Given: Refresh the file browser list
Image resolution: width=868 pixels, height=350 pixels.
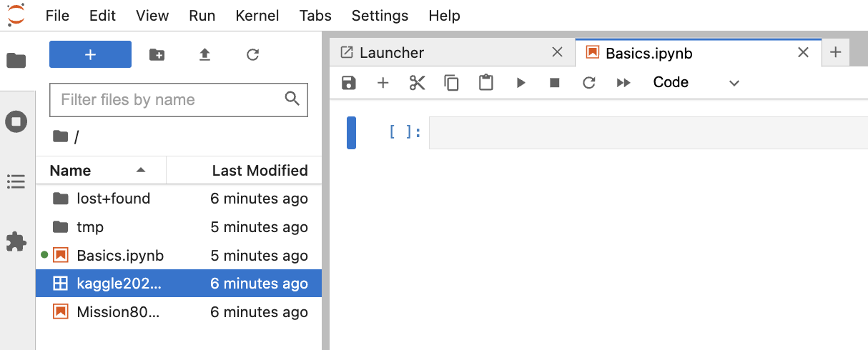Looking at the screenshot, I should 252,54.
